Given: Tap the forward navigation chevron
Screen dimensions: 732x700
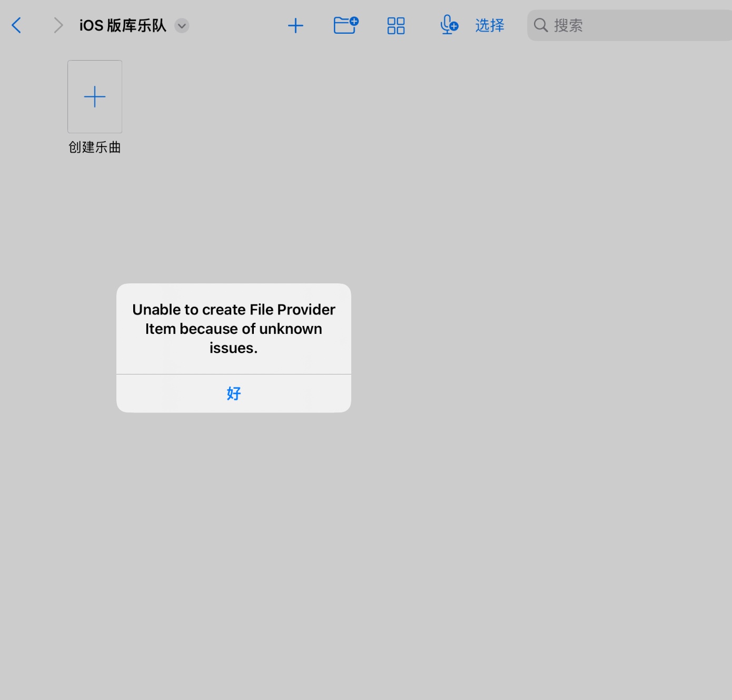Looking at the screenshot, I should 58,25.
